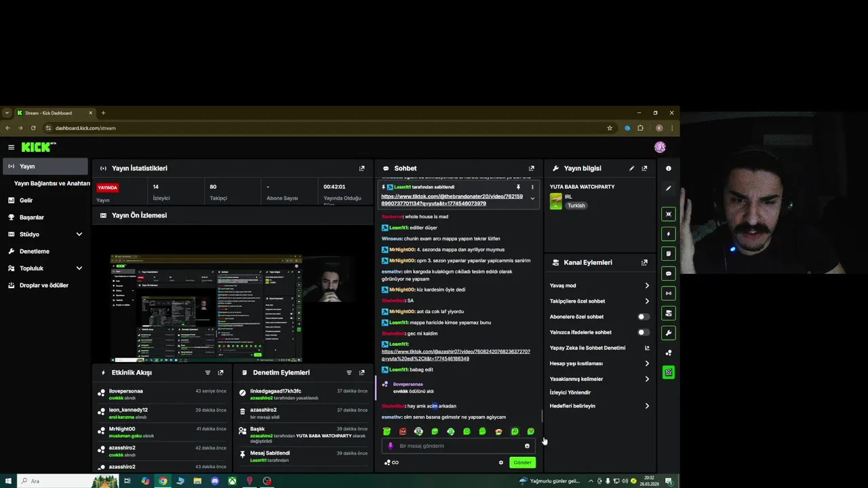Click the chat message input field
868x488 pixels.
point(458,446)
